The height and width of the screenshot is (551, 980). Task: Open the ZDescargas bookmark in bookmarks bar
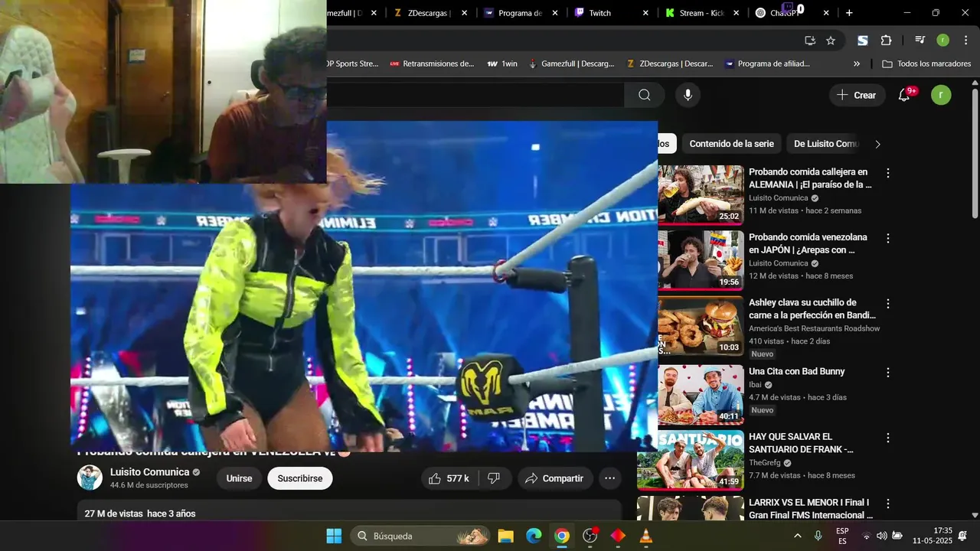pos(670,64)
